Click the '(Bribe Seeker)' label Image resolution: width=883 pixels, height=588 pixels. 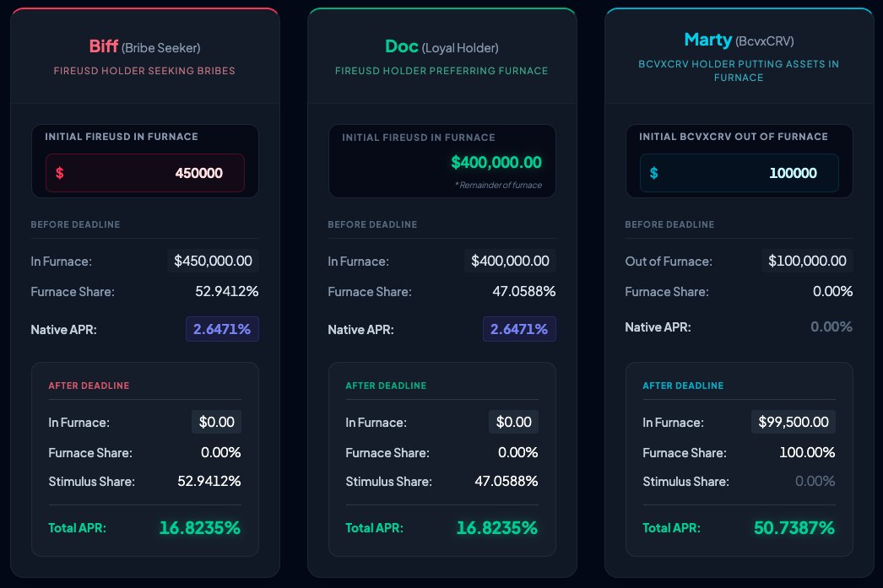point(161,48)
